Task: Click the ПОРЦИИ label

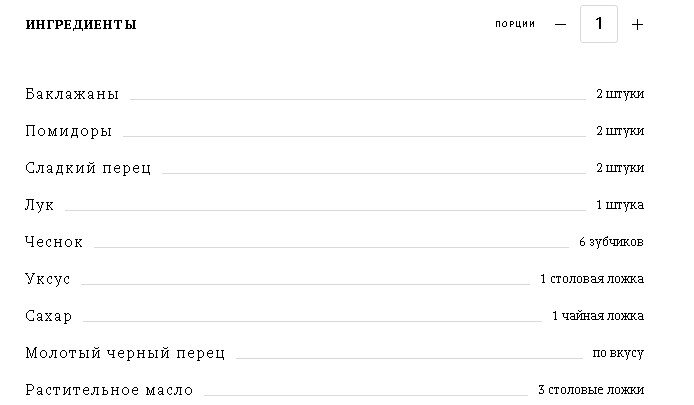Action: coord(515,24)
